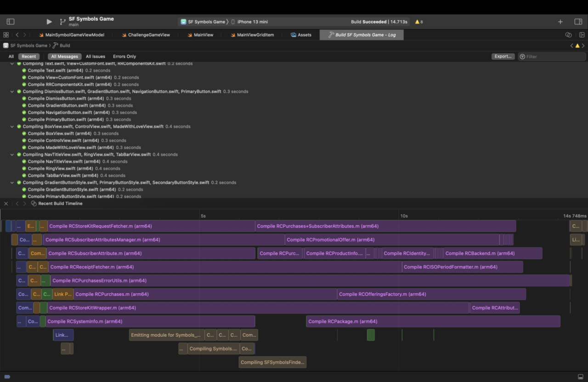Click Link P... orange timeline bar
This screenshot has width=588, height=382.
pyautogui.click(x=63, y=294)
